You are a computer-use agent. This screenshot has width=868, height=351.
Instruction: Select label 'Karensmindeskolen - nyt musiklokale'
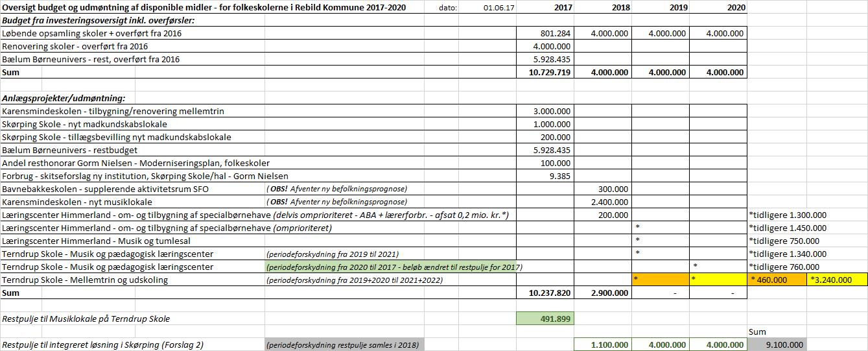click(76, 202)
